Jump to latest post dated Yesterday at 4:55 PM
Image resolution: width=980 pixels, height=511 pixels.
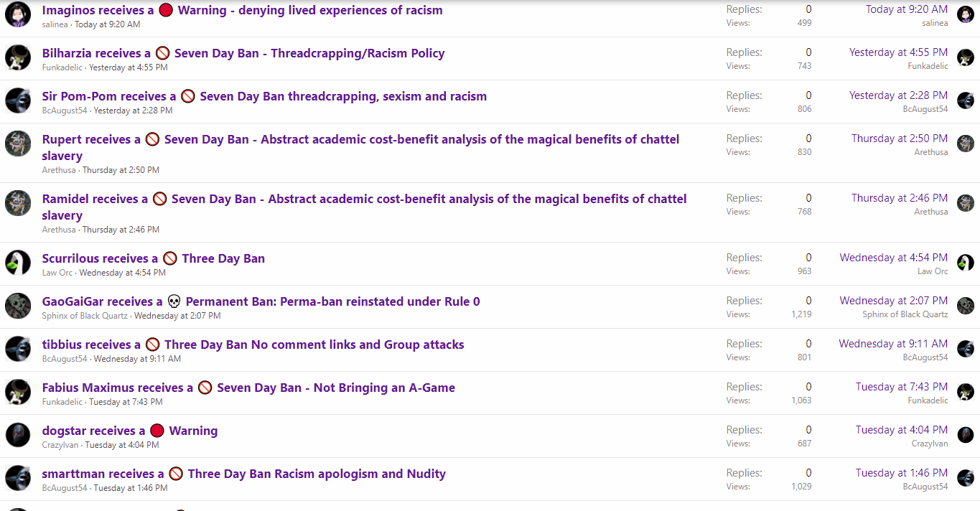click(898, 52)
